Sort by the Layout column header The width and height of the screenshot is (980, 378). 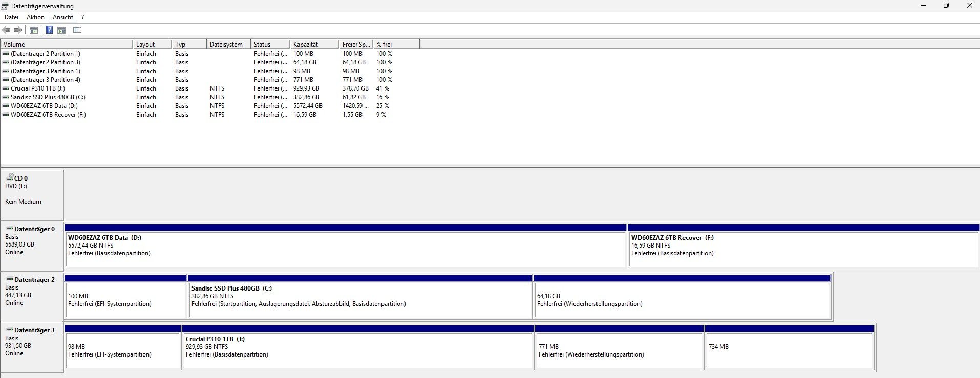[x=152, y=45]
